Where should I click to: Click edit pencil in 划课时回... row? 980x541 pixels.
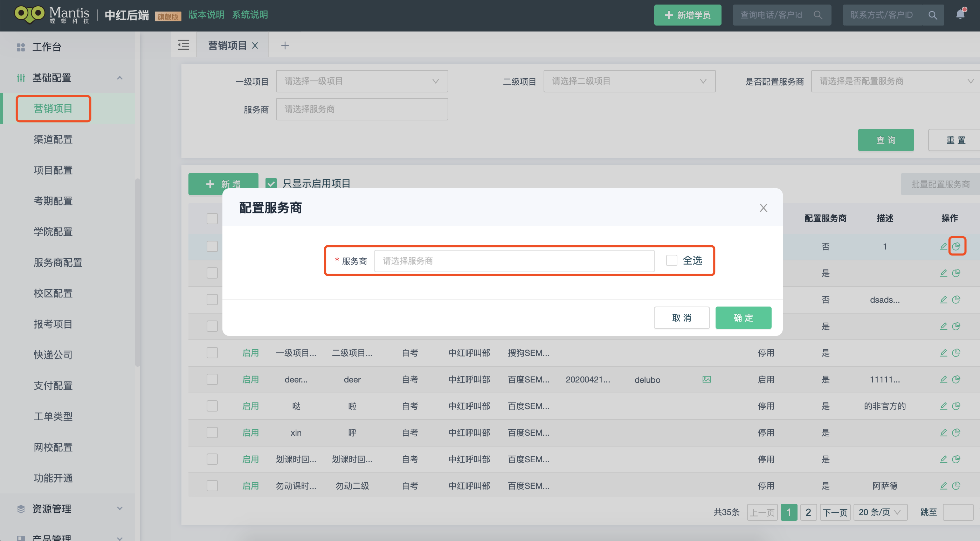point(943,459)
